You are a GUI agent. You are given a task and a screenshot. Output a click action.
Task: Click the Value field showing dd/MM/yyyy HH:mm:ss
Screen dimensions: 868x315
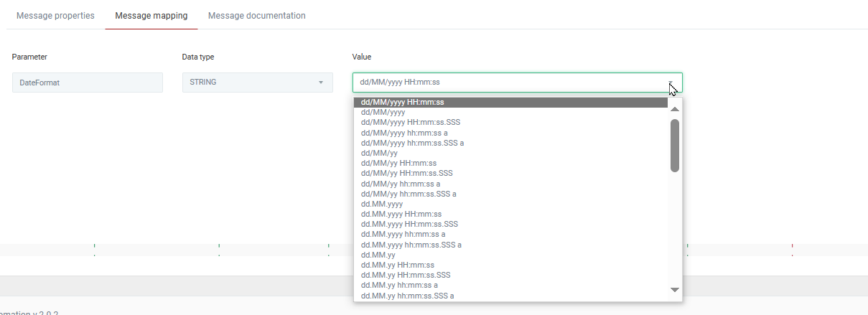click(x=503, y=83)
